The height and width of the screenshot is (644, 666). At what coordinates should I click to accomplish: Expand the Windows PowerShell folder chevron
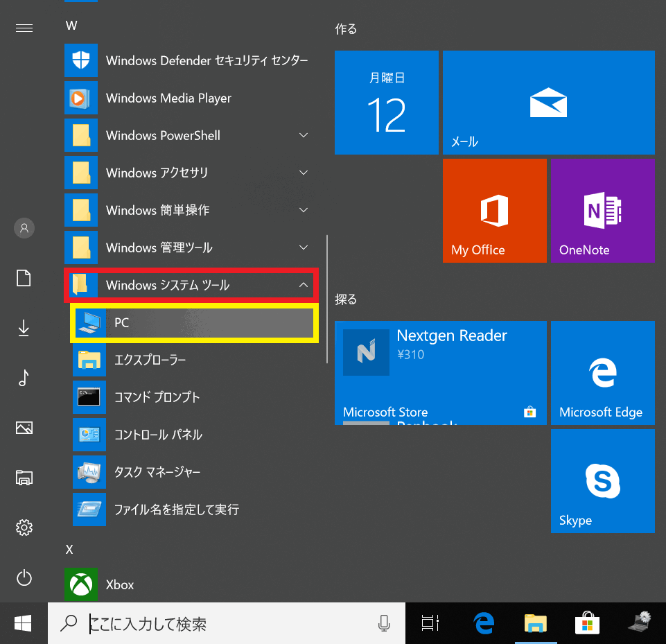304,135
